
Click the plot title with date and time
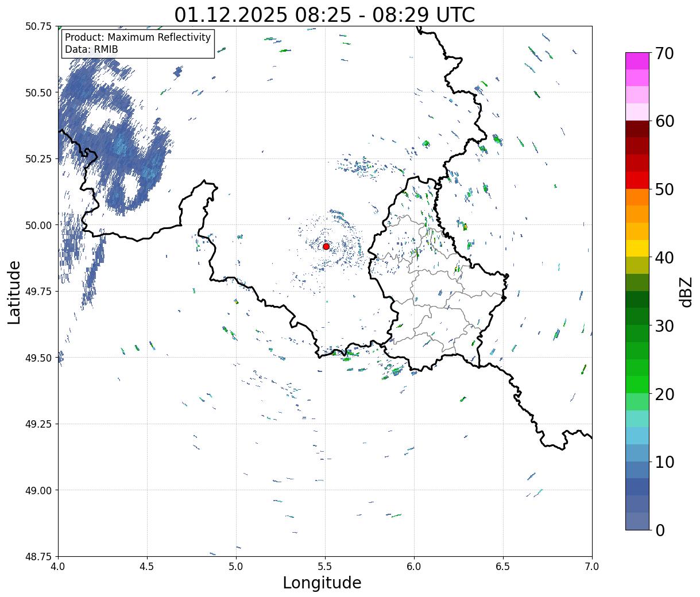click(x=324, y=14)
